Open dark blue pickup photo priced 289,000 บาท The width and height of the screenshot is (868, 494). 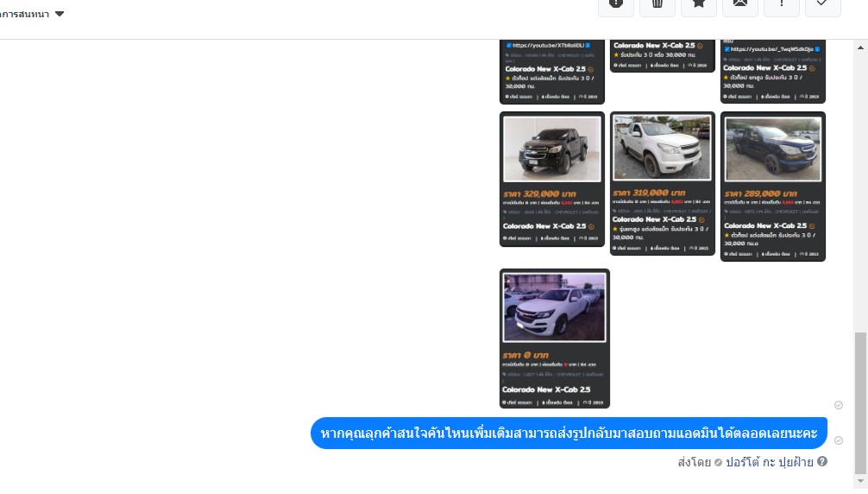coord(773,149)
